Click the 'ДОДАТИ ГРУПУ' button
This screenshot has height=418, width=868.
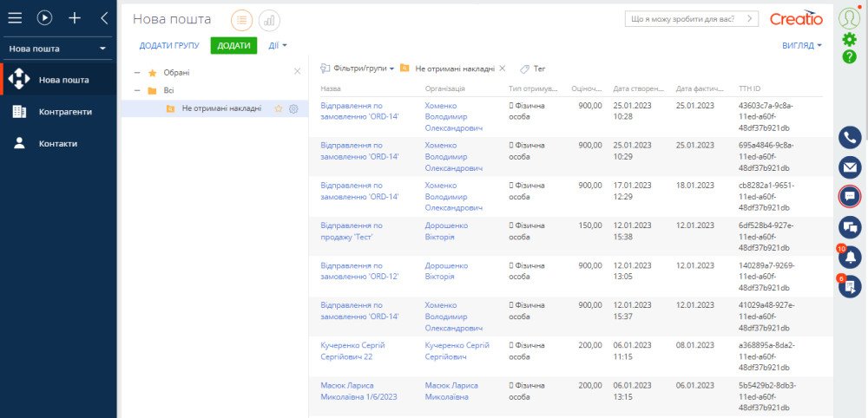coord(169,45)
